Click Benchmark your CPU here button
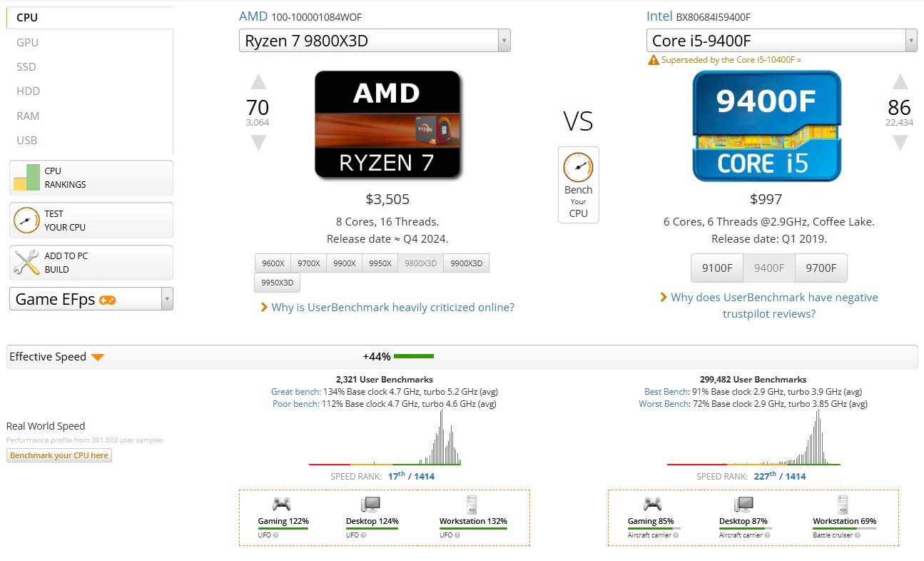The height and width of the screenshot is (561, 924). [x=59, y=455]
